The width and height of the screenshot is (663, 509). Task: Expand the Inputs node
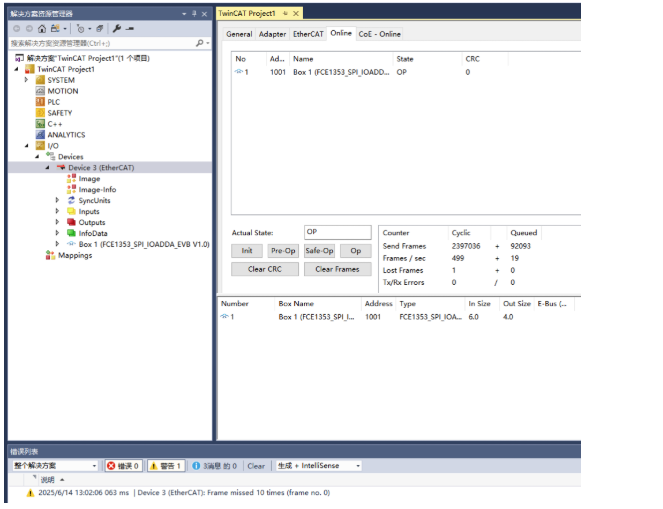58,211
